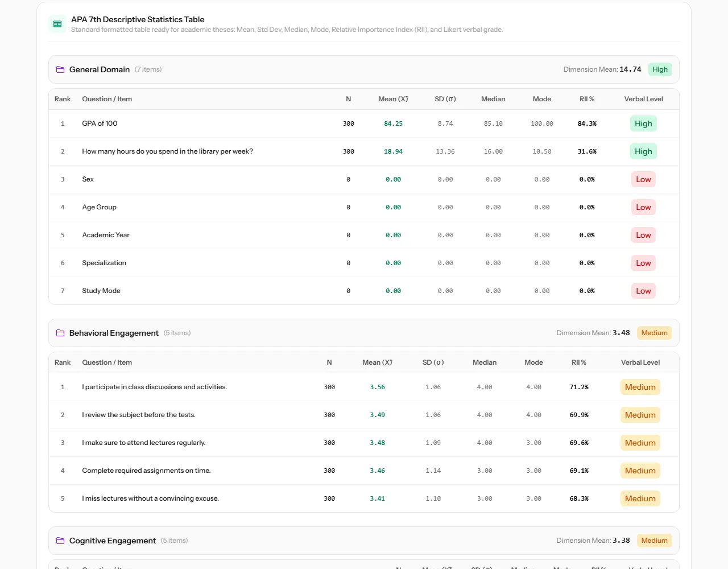The height and width of the screenshot is (569, 728).
Task: Click the High badge beside Dimension Mean 14.74
Action: click(x=660, y=69)
